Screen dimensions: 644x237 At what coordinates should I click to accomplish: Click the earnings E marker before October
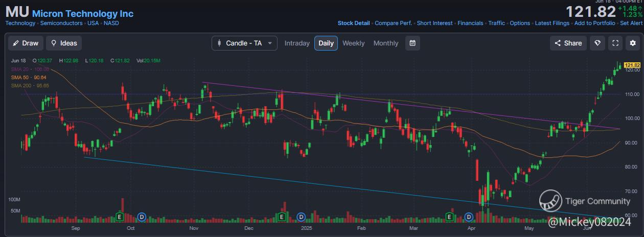click(120, 217)
